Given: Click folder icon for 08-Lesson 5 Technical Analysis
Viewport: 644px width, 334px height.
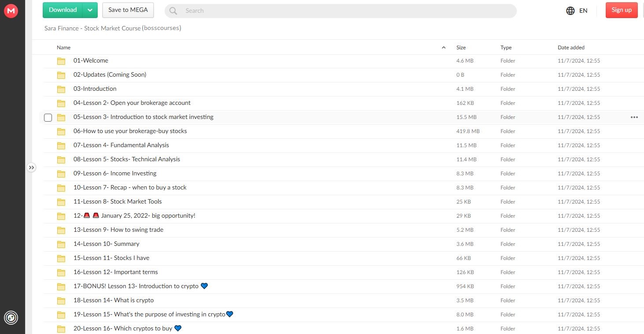Looking at the screenshot, I should click(x=61, y=160).
